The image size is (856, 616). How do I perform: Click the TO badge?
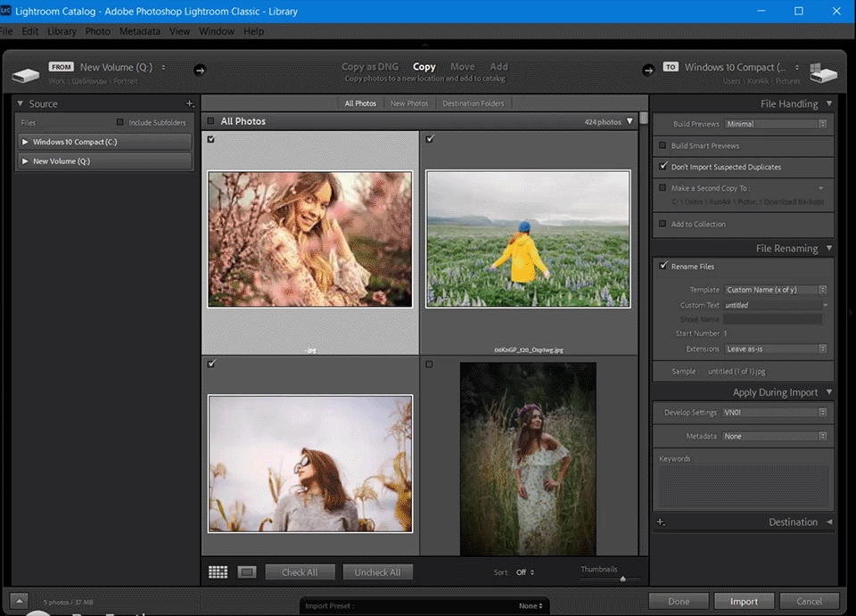671,67
